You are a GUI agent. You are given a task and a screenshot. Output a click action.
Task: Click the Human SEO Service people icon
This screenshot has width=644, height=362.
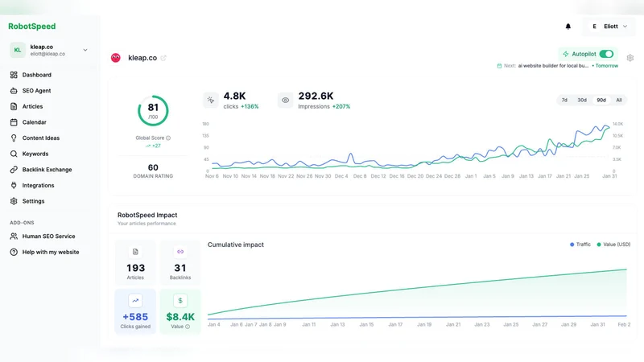tap(14, 237)
